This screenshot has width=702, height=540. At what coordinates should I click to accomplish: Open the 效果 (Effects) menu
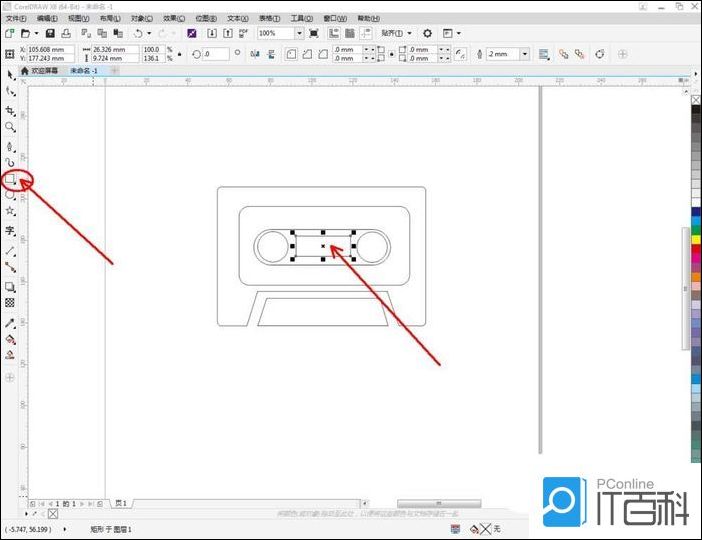[174, 18]
